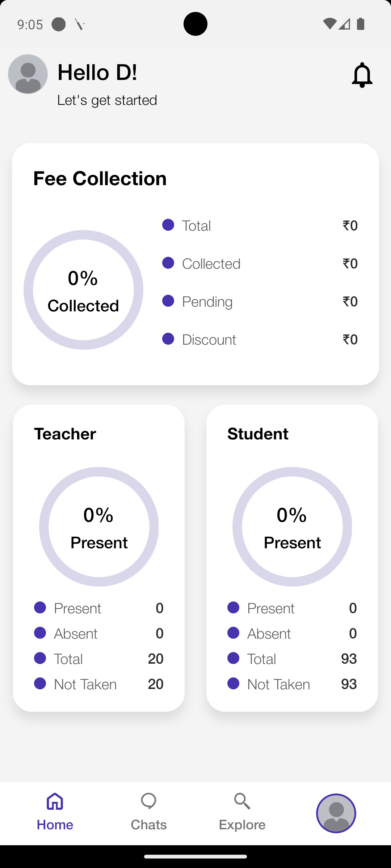The width and height of the screenshot is (391, 868).
Task: Select the Discount fee row
Action: (x=260, y=339)
